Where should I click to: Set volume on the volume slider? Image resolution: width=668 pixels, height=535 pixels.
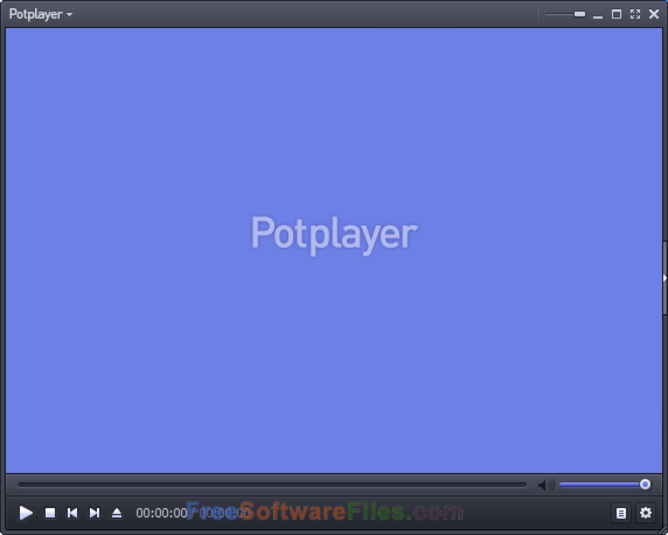click(x=605, y=484)
